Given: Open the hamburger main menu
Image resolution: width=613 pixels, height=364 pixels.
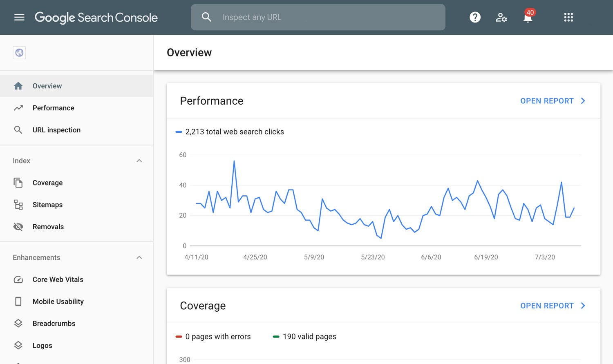Looking at the screenshot, I should (x=19, y=17).
